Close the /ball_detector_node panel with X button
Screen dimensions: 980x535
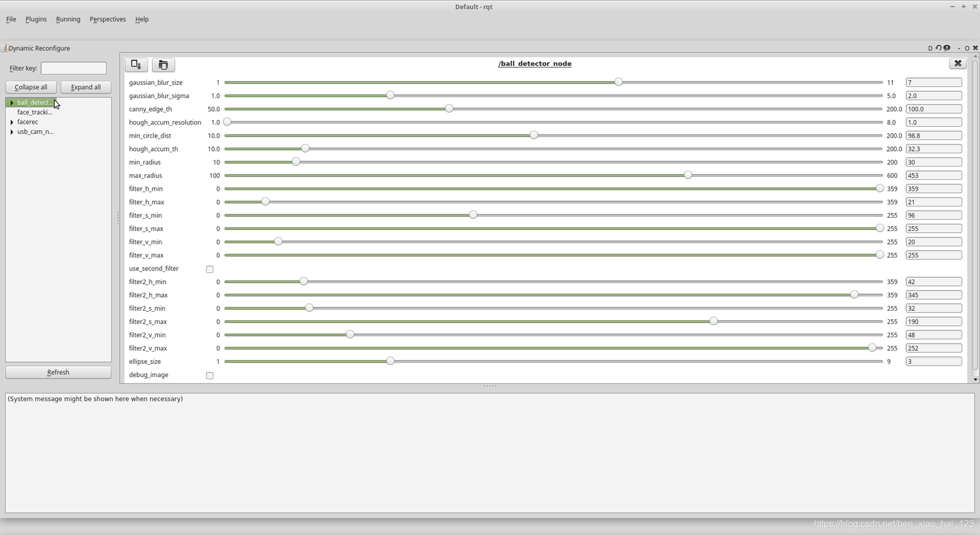point(958,63)
